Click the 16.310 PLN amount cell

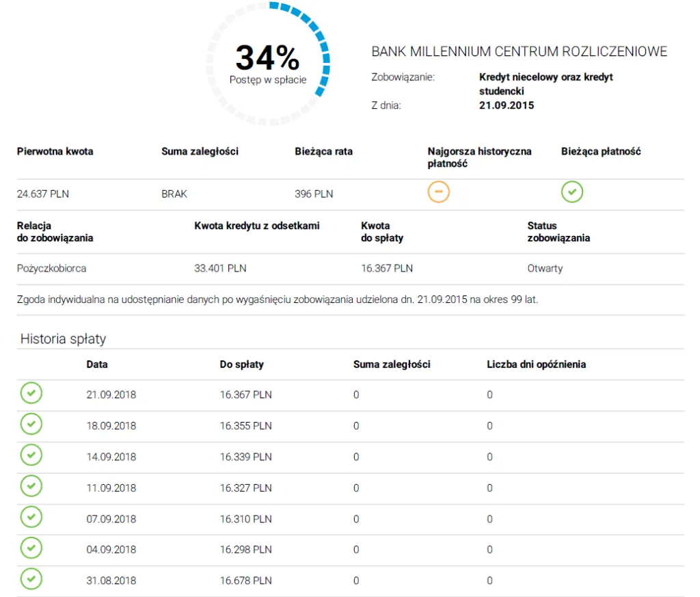245,519
